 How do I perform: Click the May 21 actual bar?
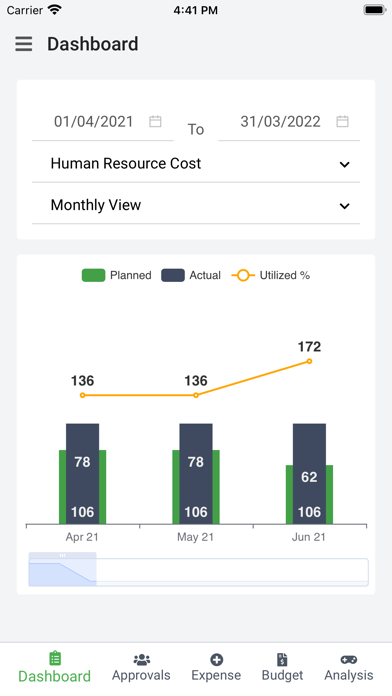[x=196, y=474]
